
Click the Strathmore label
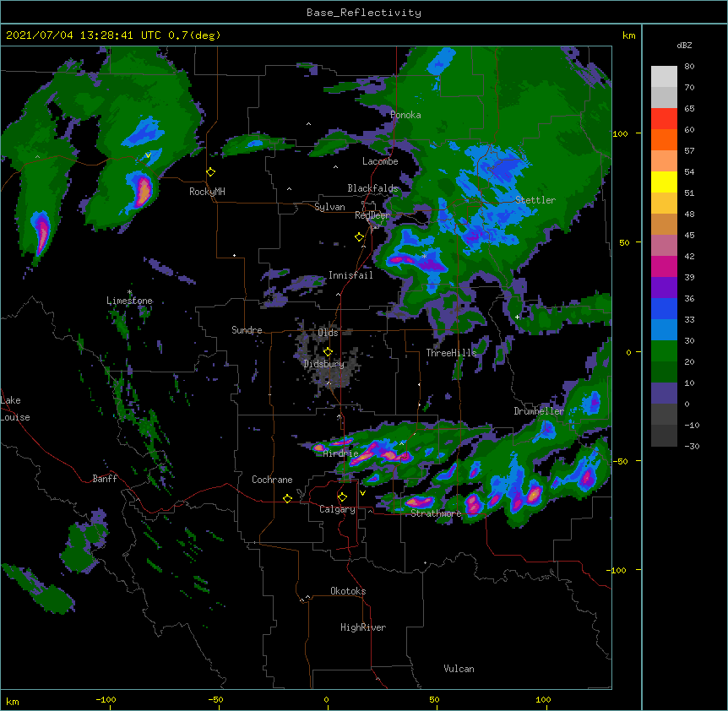437,513
